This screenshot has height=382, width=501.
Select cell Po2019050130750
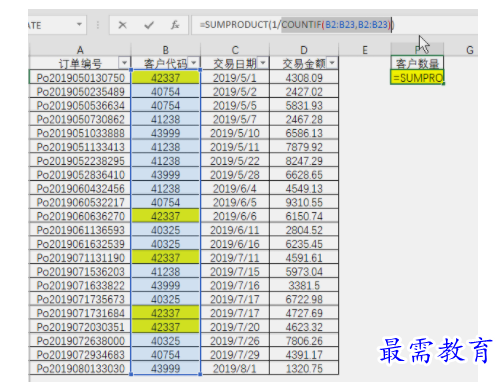click(80, 78)
